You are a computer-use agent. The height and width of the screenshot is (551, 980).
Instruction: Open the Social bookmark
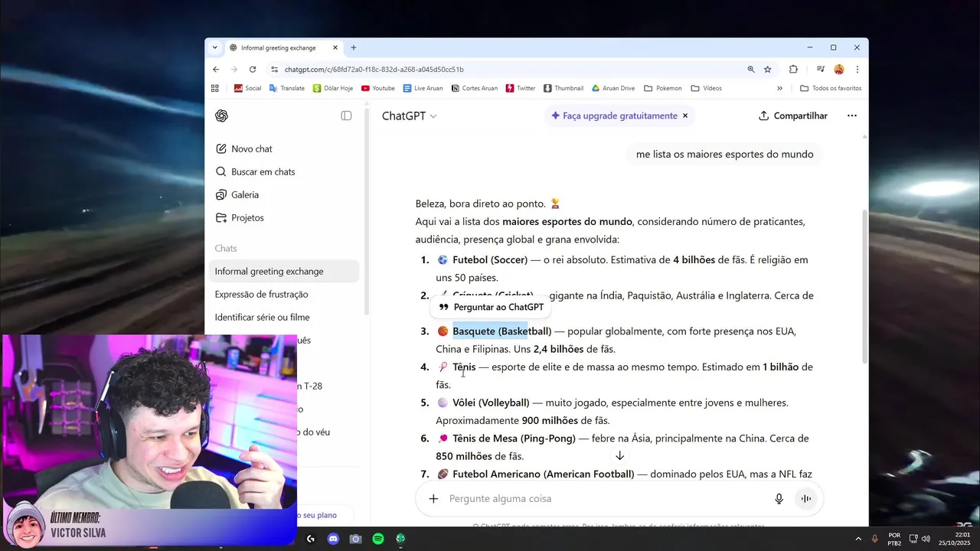coord(247,88)
